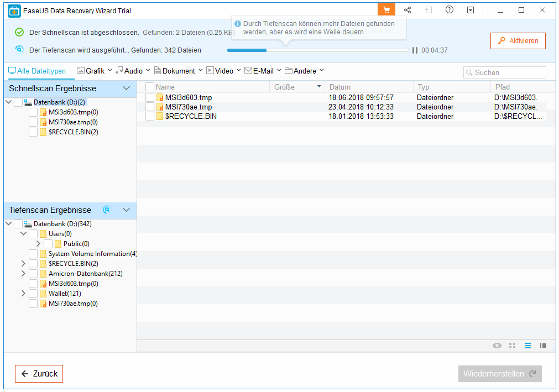Image resolution: width=559 pixels, height=392 pixels.
Task: Click the deep scan progress bar
Action: [318, 50]
